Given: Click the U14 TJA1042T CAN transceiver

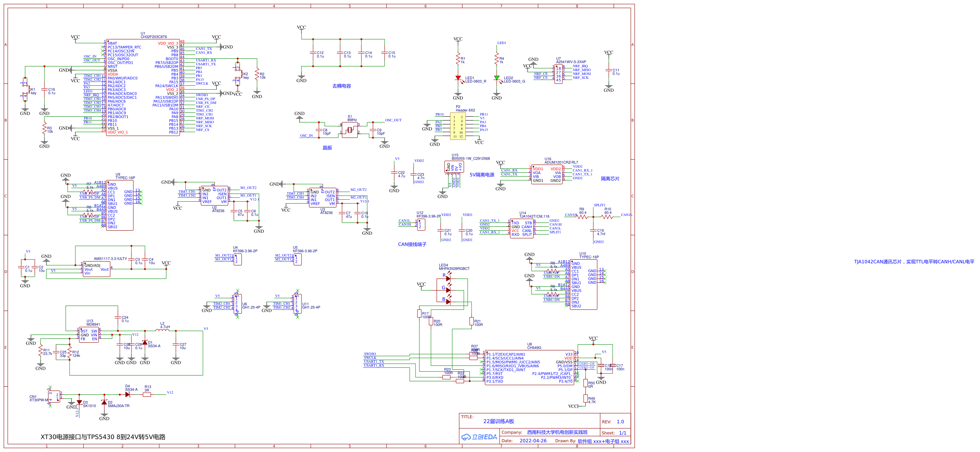Looking at the screenshot, I should point(522,229).
